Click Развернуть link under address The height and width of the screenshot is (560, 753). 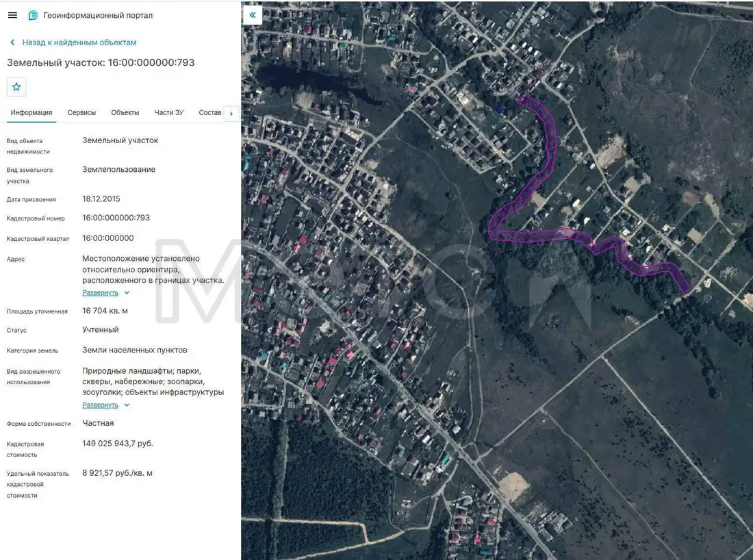[x=100, y=292]
